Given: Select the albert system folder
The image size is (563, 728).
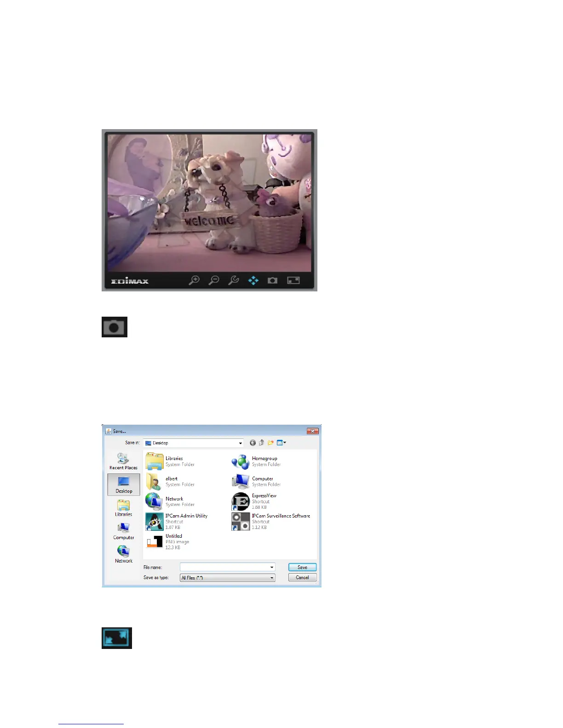Looking at the screenshot, I should 171,481.
